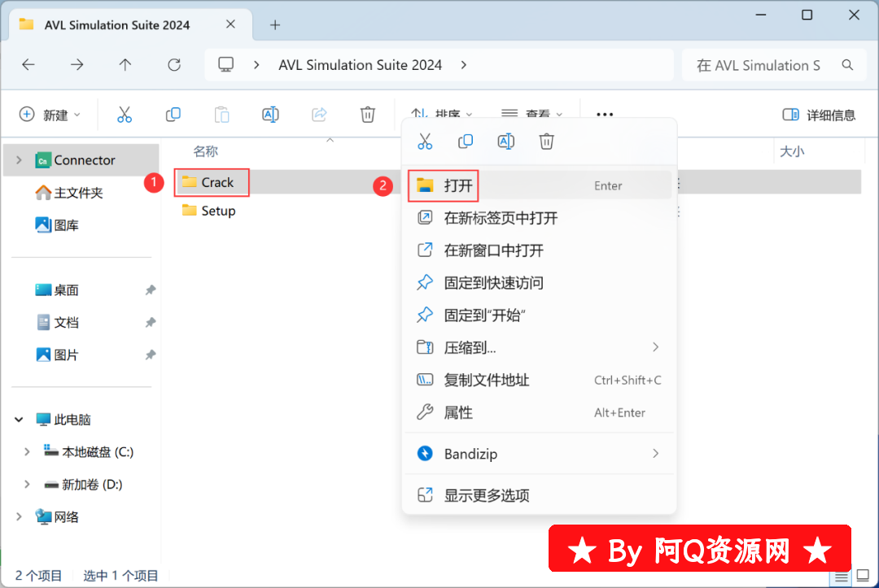Image resolution: width=879 pixels, height=588 pixels.
Task: Unpin 图片 with its pin icon
Action: tap(151, 355)
